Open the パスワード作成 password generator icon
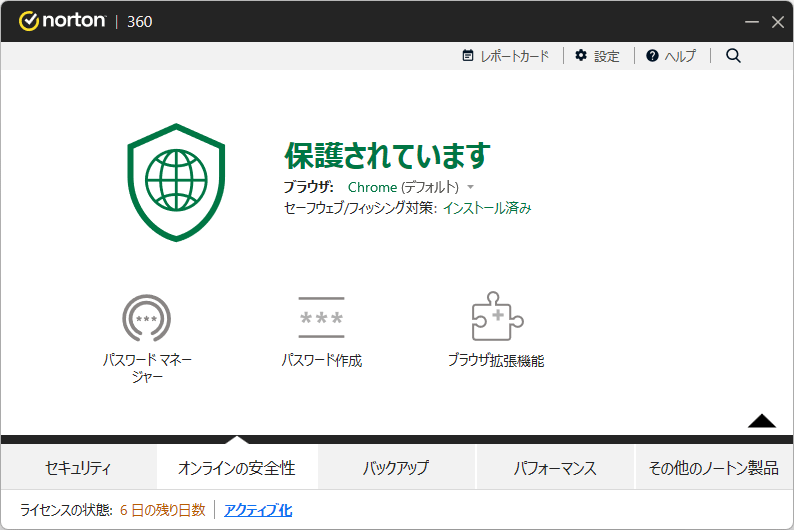The image size is (794, 530). (x=322, y=318)
